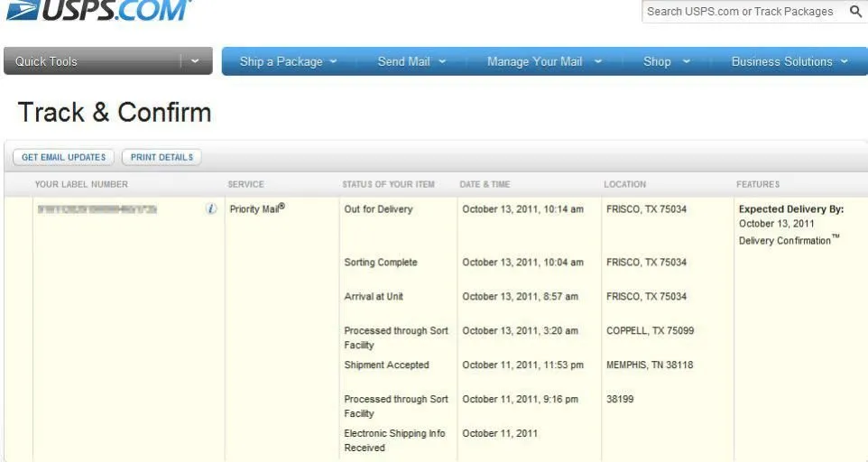This screenshot has height=462, width=868.
Task: Click the Get Email Updates button
Action: coord(64,157)
